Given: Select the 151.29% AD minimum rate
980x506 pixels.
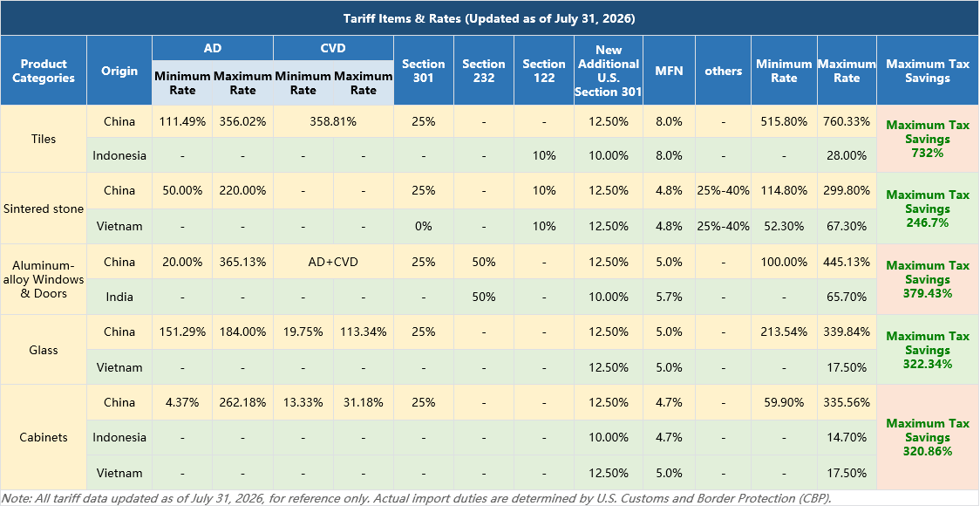Looking at the screenshot, I should pos(182,332).
